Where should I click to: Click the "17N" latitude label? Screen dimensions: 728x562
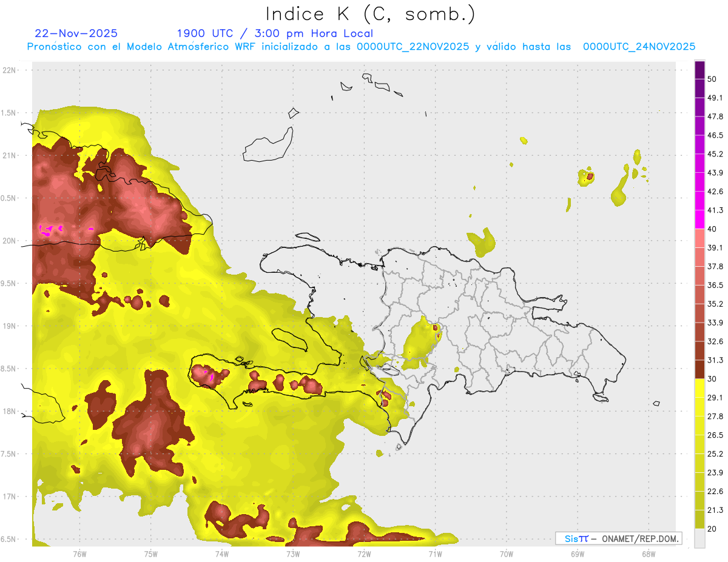10,497
